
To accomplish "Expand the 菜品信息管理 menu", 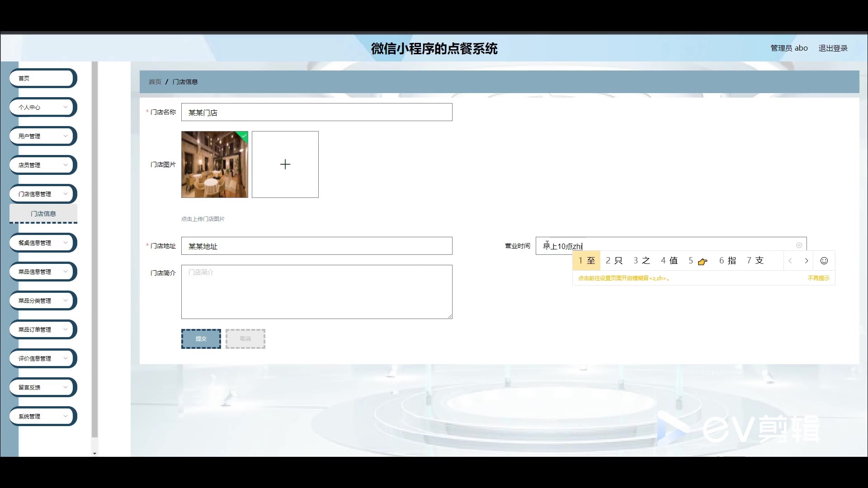I will pyautogui.click(x=43, y=272).
